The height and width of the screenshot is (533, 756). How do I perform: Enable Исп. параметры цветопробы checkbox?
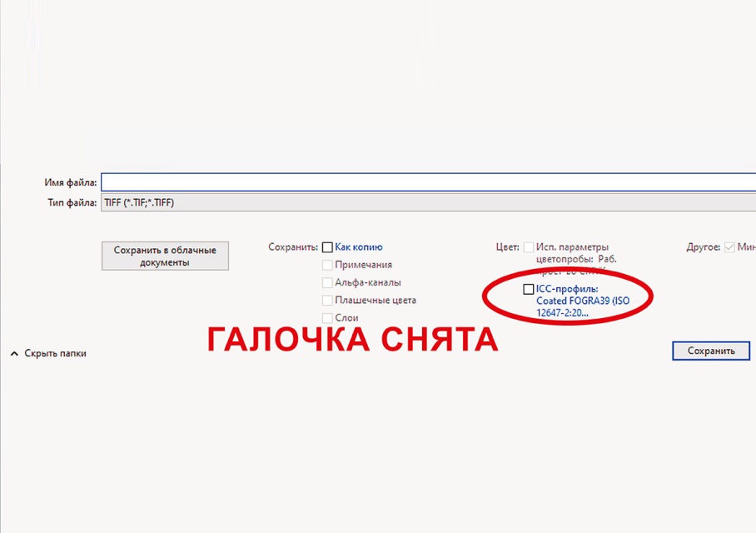point(529,247)
